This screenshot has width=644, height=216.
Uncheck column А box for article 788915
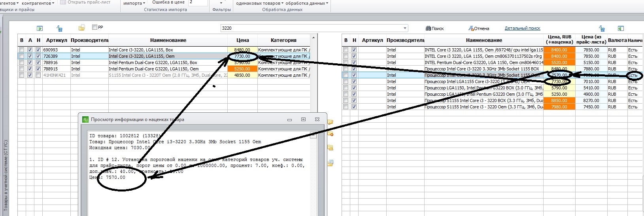(30, 69)
